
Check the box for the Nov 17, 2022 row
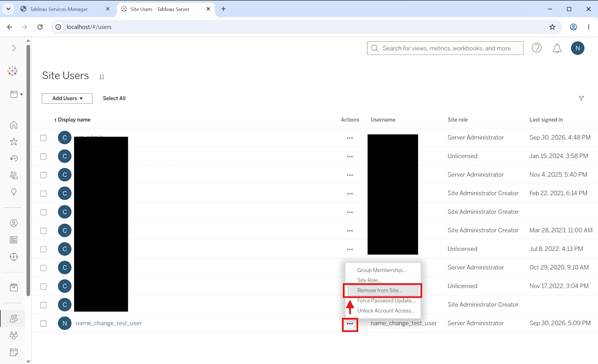(44, 286)
